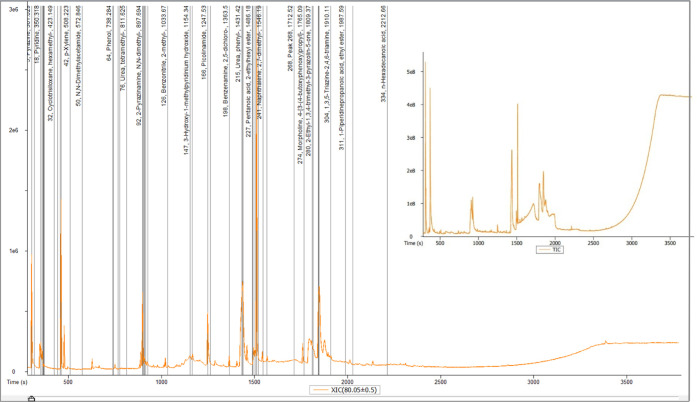The width and height of the screenshot is (697, 402).
Task: Select the '215, Urea, phenyl-' peak label
Action: (x=238, y=44)
